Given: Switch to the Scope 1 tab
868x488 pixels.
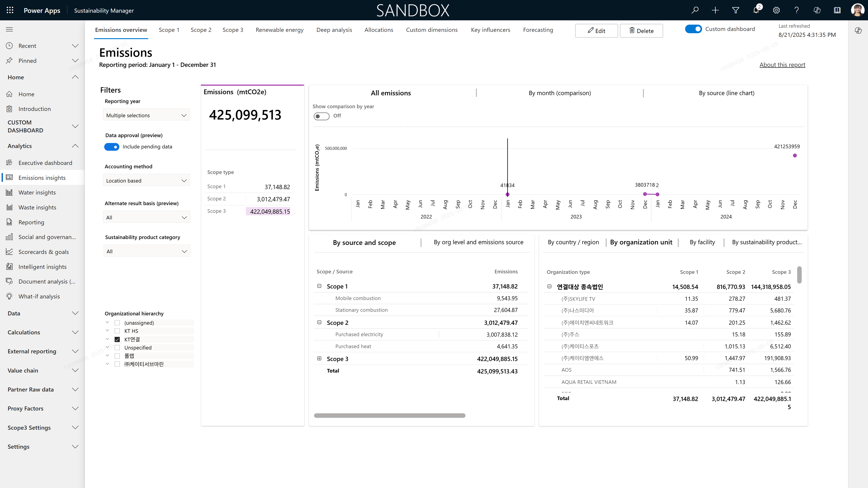Looking at the screenshot, I should pyautogui.click(x=169, y=30).
